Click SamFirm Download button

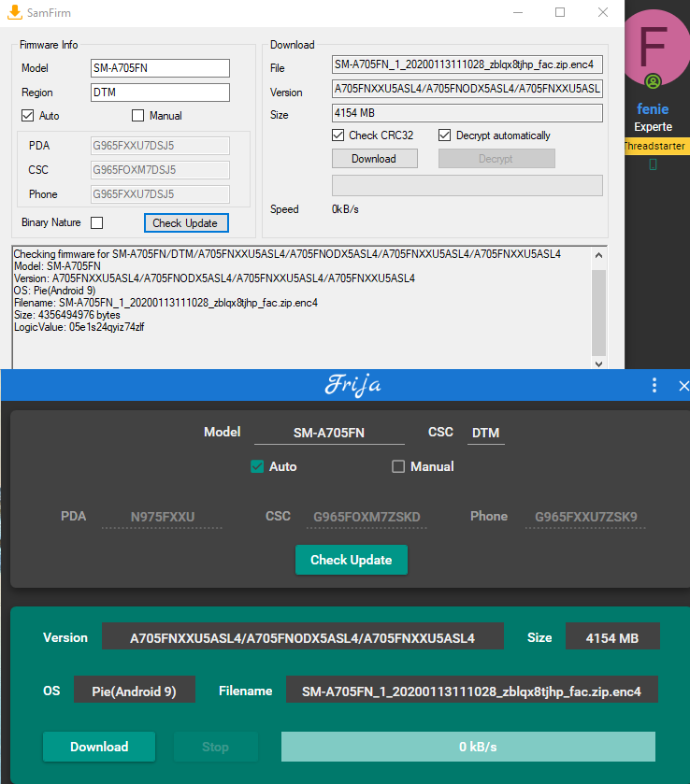point(375,159)
